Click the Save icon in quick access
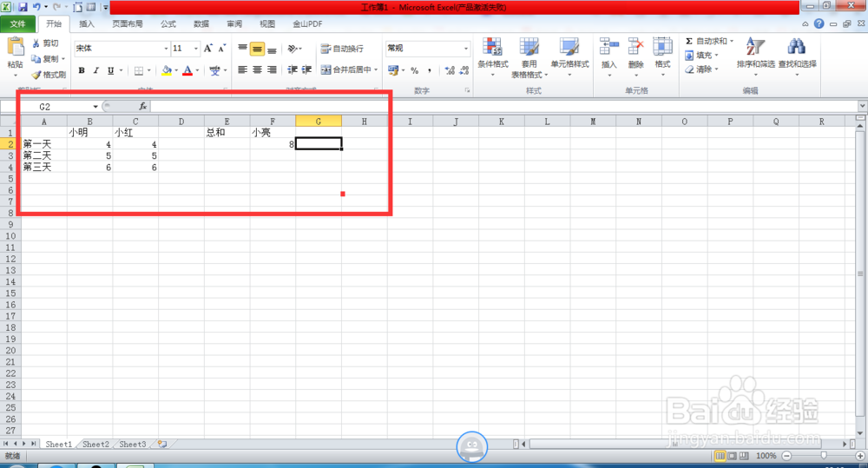The width and height of the screenshot is (868, 468). click(x=23, y=7)
